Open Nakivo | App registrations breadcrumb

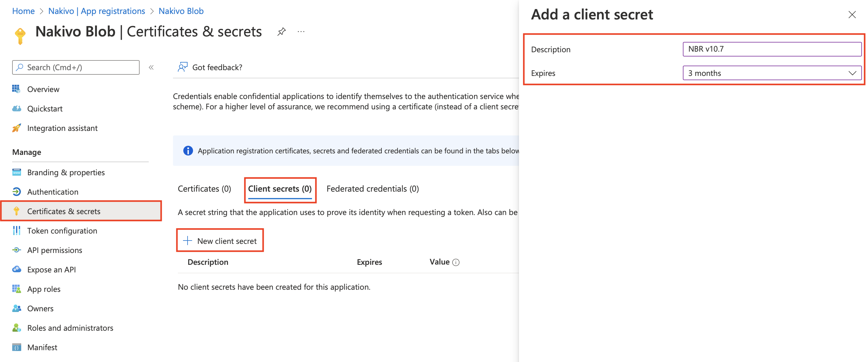[97, 11]
